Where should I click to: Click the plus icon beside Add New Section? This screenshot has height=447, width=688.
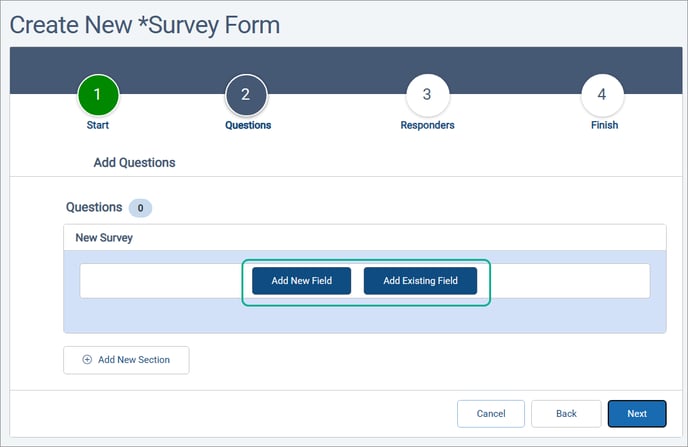[87, 360]
